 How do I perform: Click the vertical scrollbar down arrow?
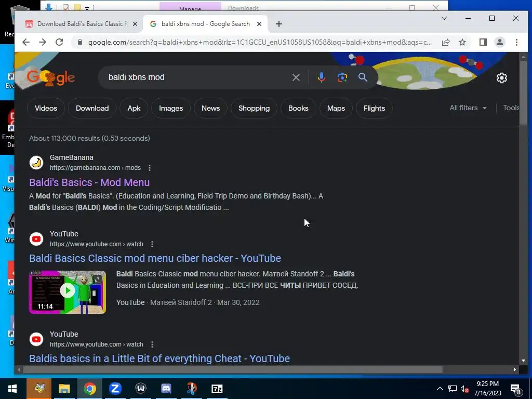coord(523,361)
